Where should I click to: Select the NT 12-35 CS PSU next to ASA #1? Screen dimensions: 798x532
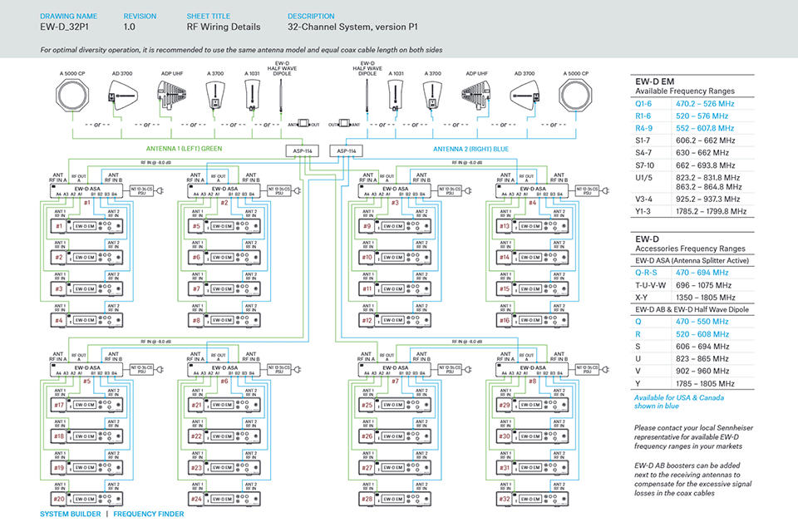click(x=142, y=191)
